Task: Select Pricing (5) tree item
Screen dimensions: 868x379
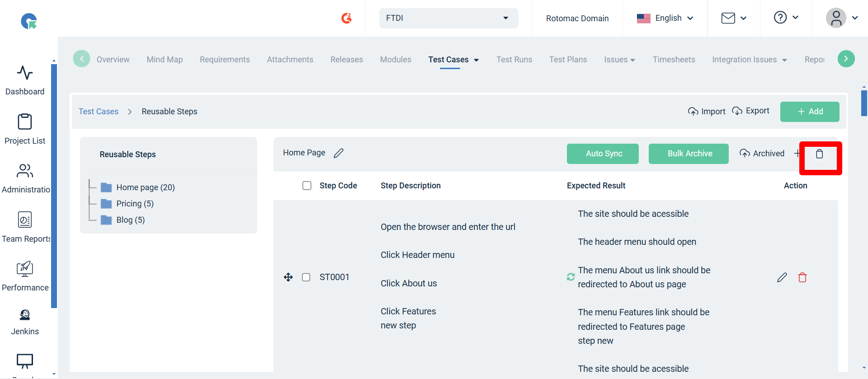Action: 135,204
